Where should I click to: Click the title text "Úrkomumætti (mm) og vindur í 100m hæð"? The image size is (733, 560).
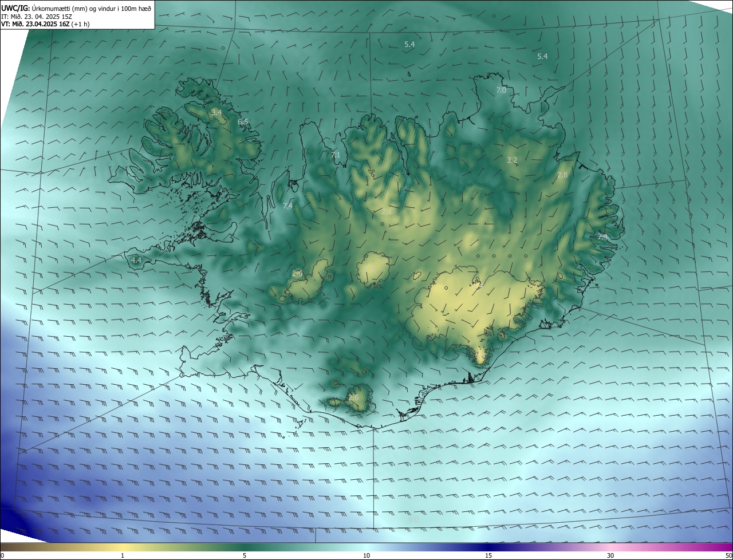pos(92,8)
